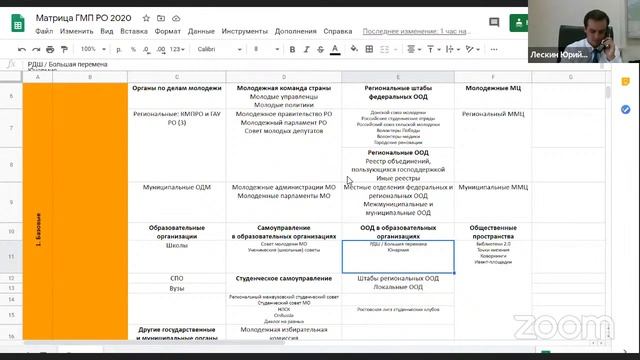
Task: Open text wrapping options
Action: (453, 49)
